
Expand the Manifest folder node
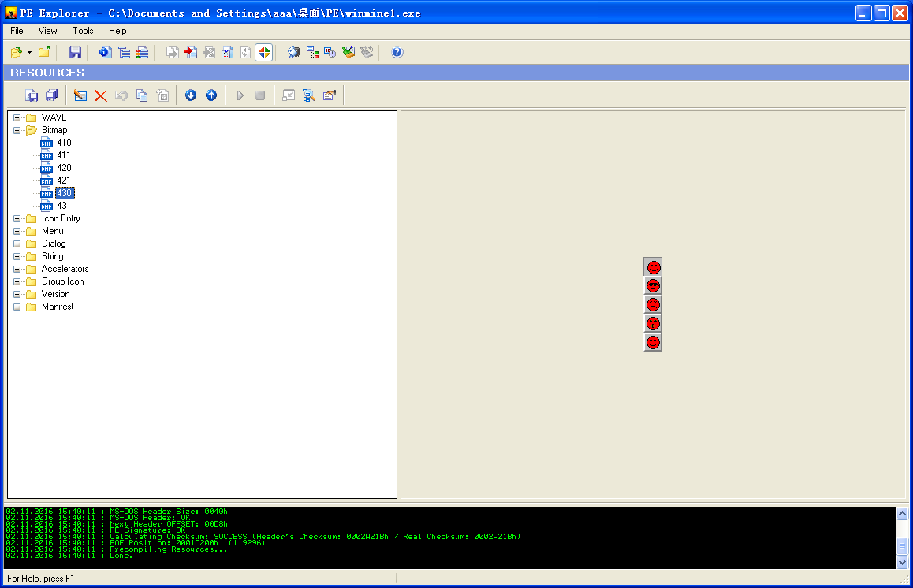[17, 307]
